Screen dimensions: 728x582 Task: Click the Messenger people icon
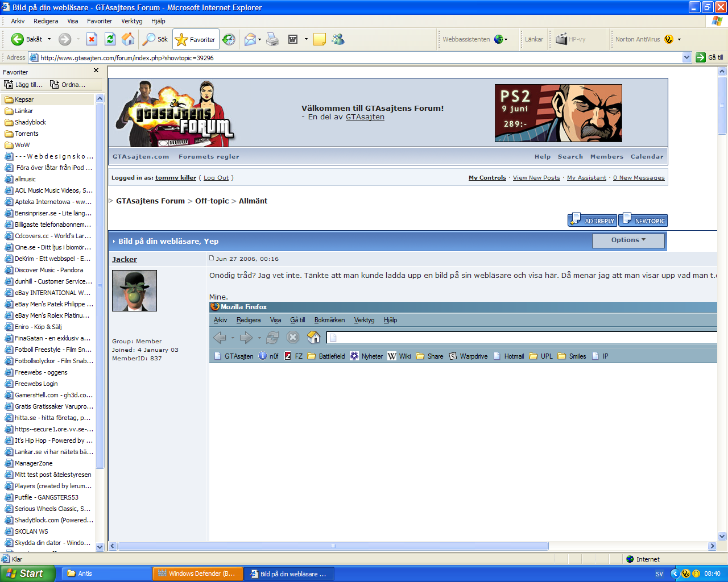(338, 39)
